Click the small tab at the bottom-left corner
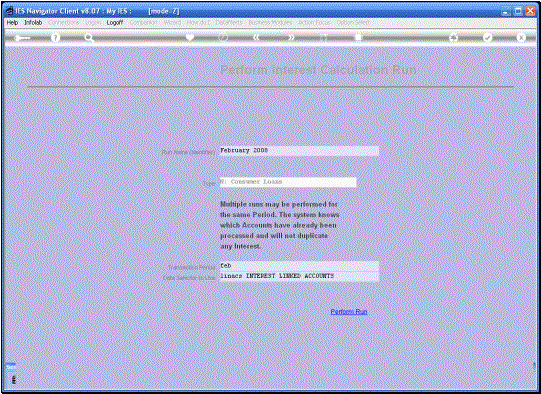Viewport: 541px width, 394px height. [11, 367]
